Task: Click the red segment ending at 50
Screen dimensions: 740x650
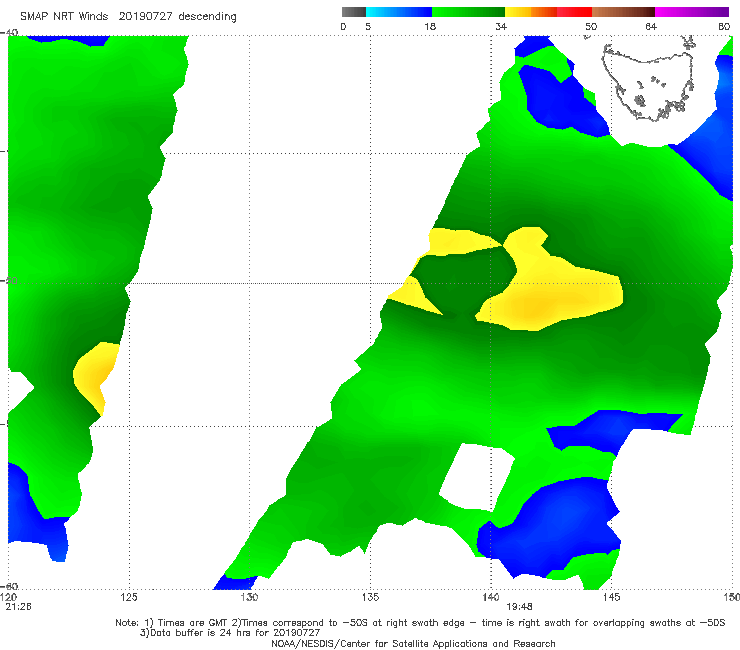Action: tap(574, 12)
